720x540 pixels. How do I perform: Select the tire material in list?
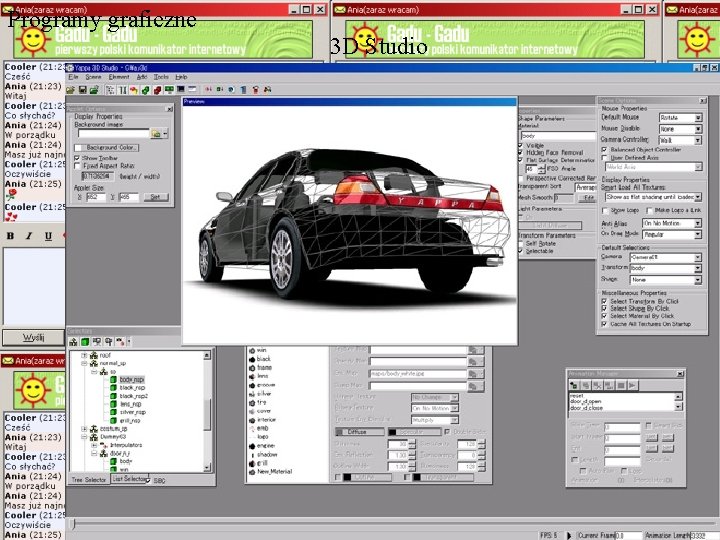click(262, 402)
